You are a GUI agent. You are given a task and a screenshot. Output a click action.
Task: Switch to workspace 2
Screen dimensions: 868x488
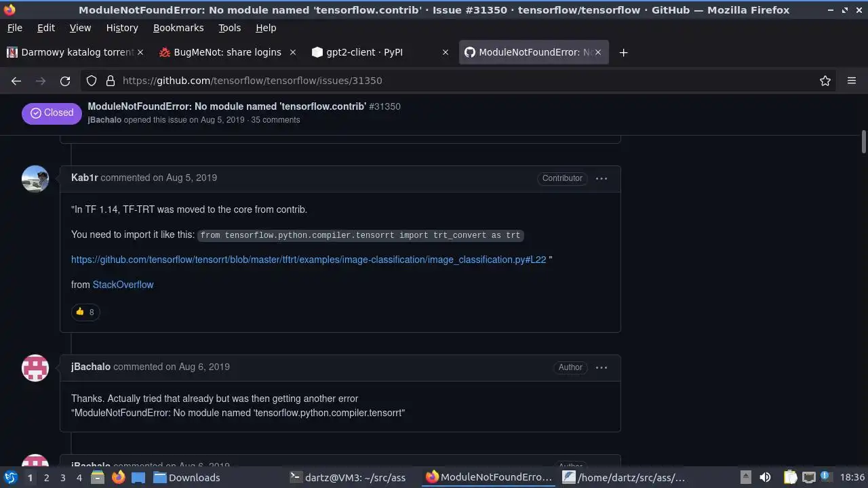click(46, 478)
